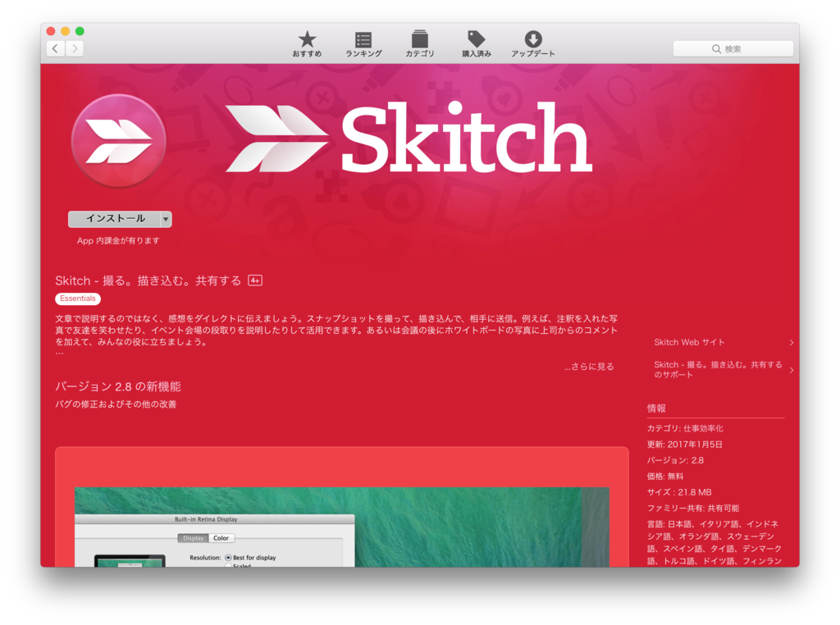Click the バージョン: 2.8 info row
Viewport: 840px width, 625px height.
point(676,461)
